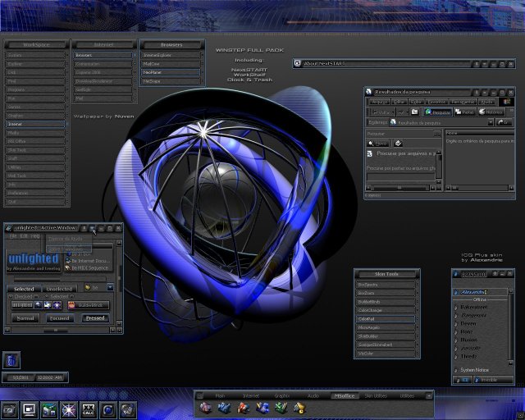Click the Pesquisar toolbar button
This screenshot has height=420, width=525.
tap(438, 111)
